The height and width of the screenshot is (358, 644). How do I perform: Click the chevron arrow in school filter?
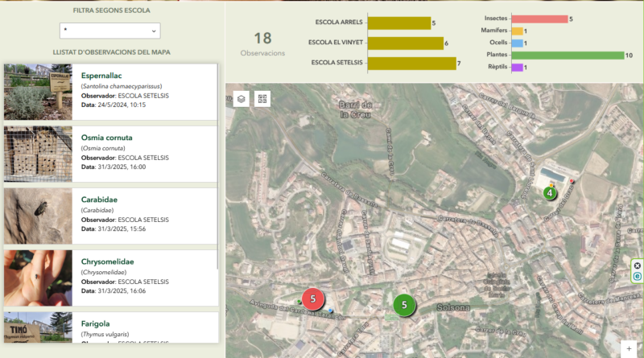point(154,31)
